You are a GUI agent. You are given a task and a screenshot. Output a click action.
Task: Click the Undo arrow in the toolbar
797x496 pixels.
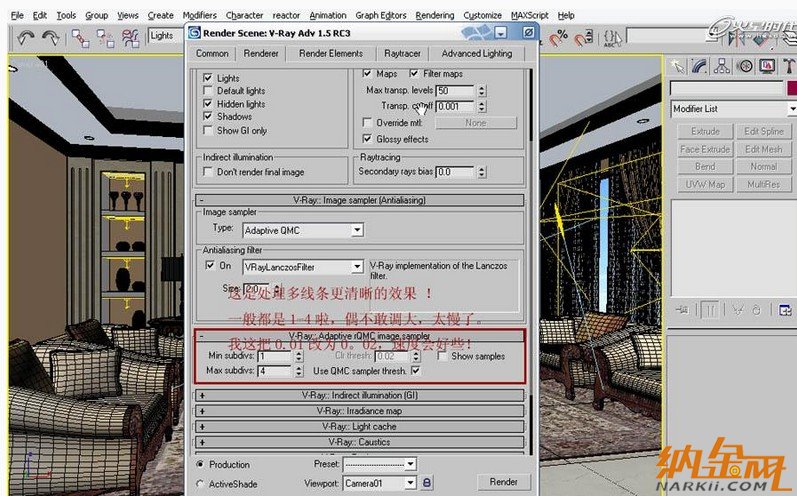[26, 37]
